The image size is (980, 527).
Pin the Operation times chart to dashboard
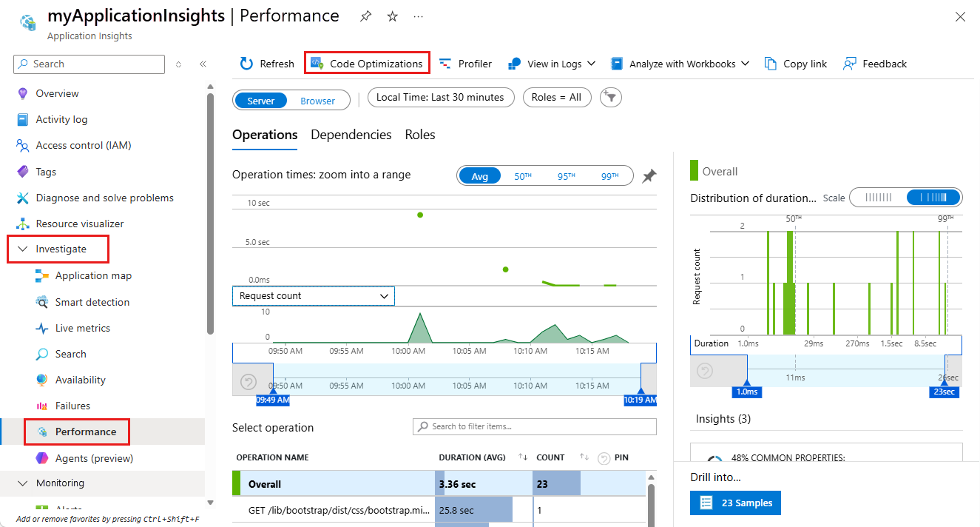click(x=649, y=176)
